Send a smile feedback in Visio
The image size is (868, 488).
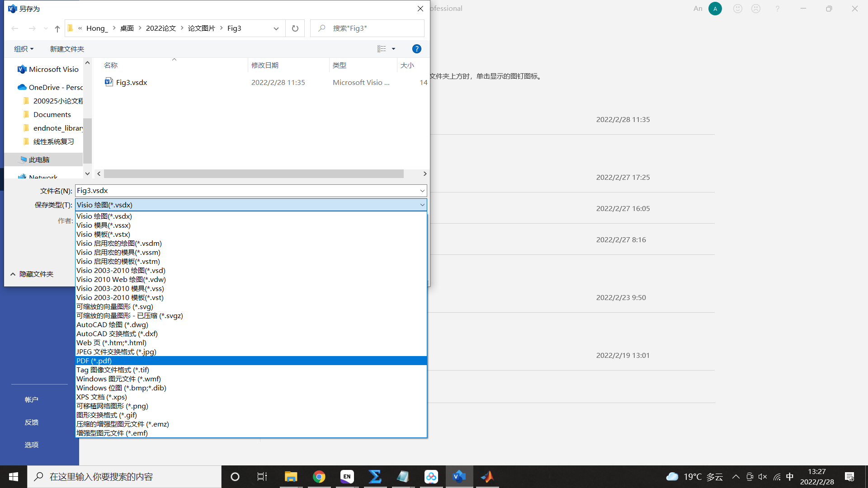738,9
